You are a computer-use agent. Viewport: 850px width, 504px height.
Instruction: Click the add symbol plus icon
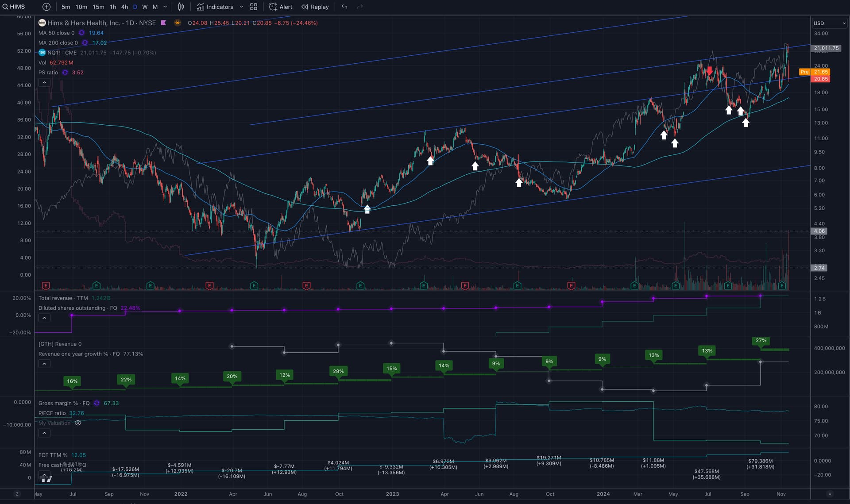point(46,7)
